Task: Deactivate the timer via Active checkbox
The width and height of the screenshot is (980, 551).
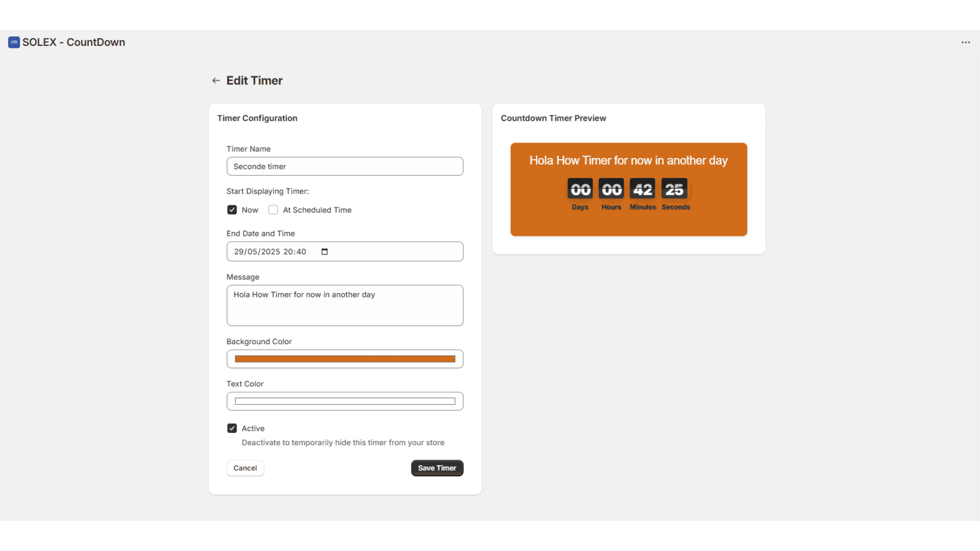Action: point(232,428)
